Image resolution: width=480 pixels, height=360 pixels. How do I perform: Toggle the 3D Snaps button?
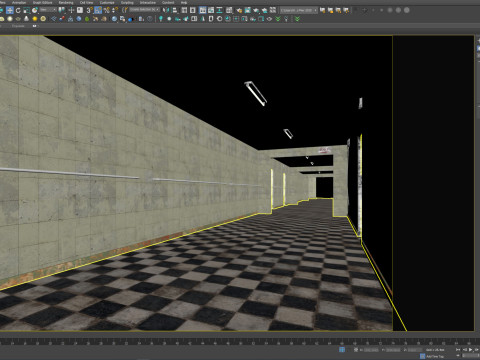click(89, 10)
